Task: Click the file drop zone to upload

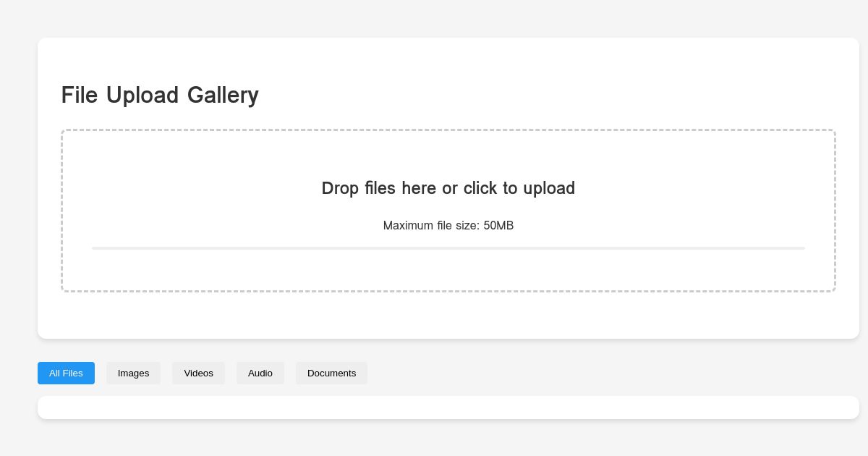Action: pos(448,210)
